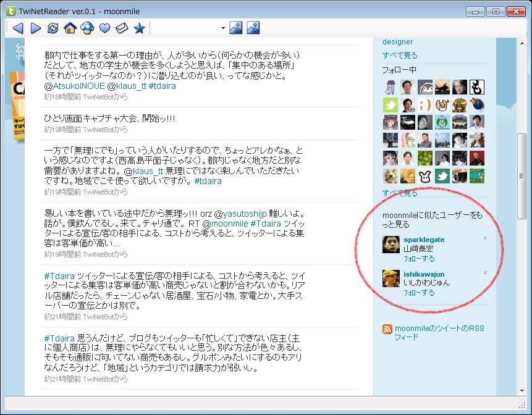Open the toolbar combo box dropdown
Image resolution: width=532 pixels, height=415 pixels.
tap(223, 28)
